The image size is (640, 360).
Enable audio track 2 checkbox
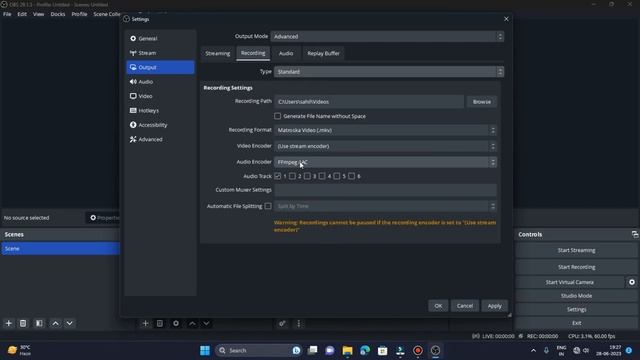tap(293, 176)
